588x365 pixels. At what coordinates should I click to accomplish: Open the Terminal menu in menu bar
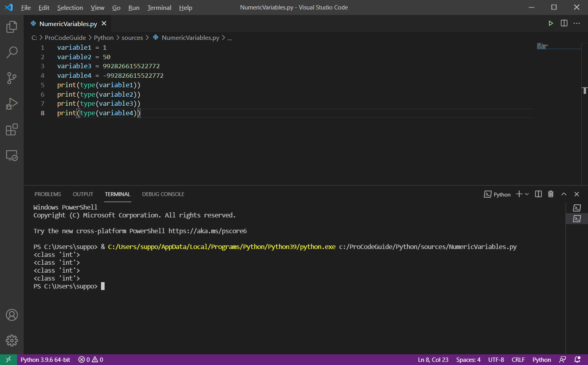(x=159, y=7)
